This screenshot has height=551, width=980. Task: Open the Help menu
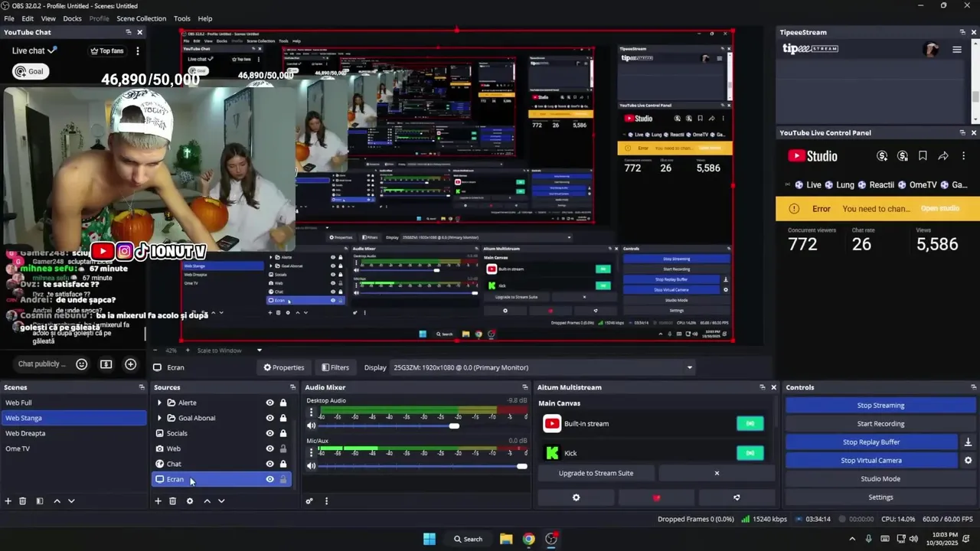point(205,18)
